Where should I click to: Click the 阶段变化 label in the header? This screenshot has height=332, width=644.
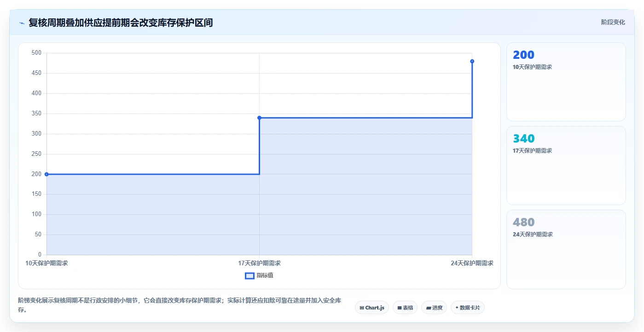(613, 22)
